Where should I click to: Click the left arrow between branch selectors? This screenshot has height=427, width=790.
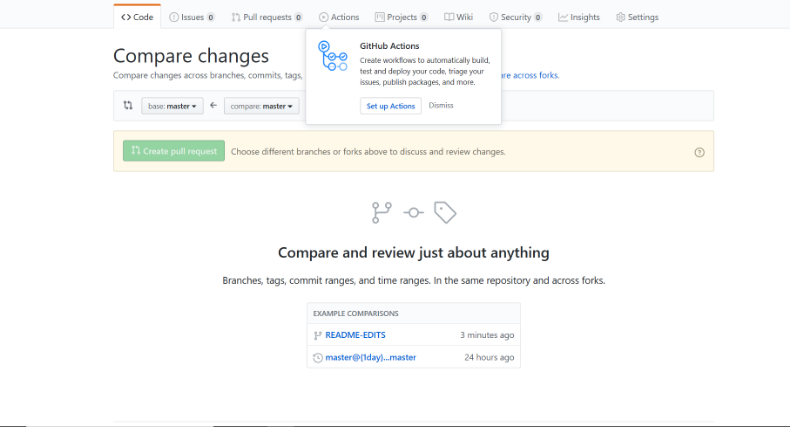214,105
